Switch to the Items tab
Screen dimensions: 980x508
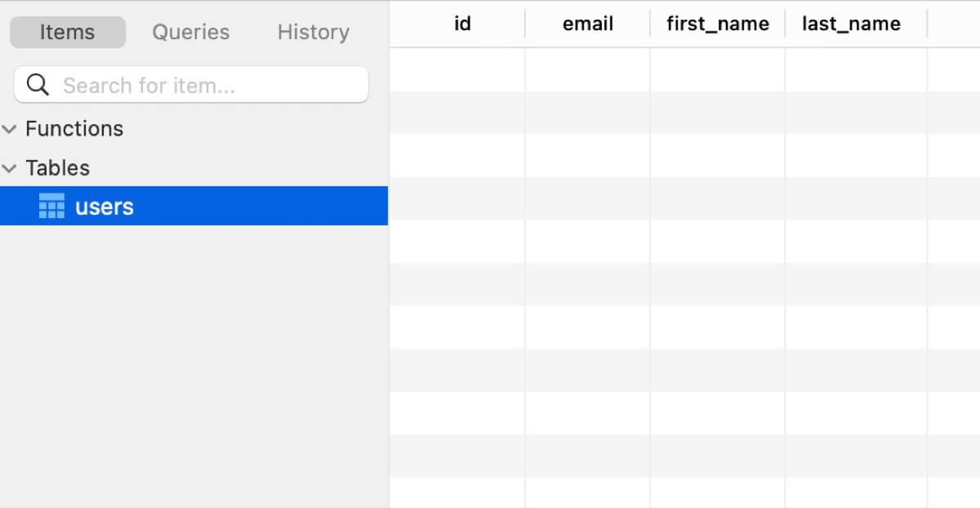click(68, 33)
